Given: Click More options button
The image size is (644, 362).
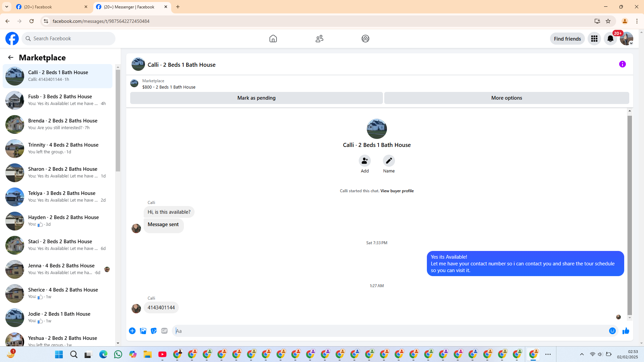Looking at the screenshot, I should 507,98.
